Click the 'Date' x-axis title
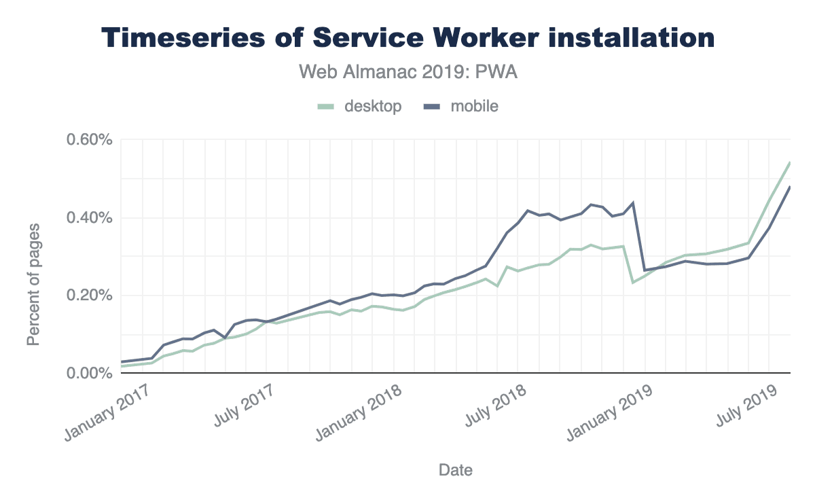 click(x=456, y=469)
